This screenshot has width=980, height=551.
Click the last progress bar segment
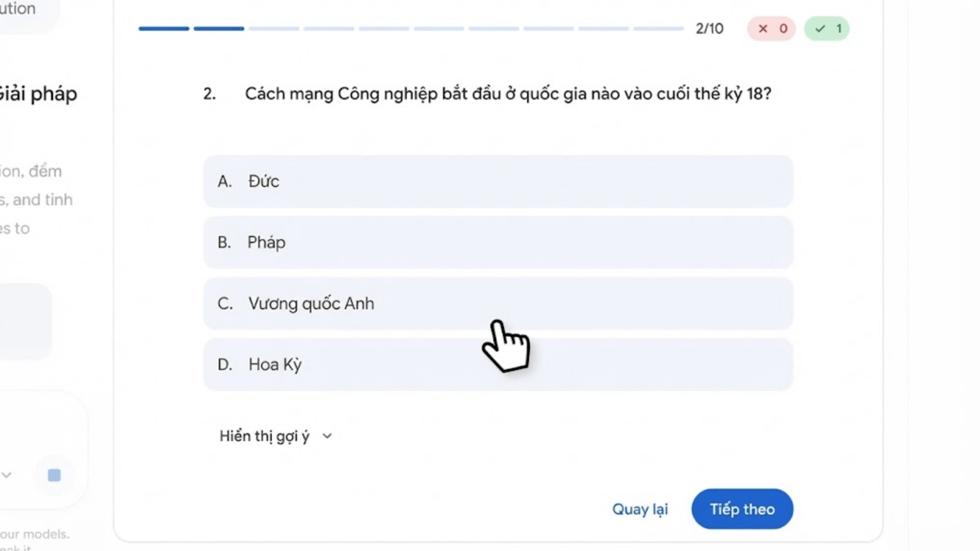658,28
